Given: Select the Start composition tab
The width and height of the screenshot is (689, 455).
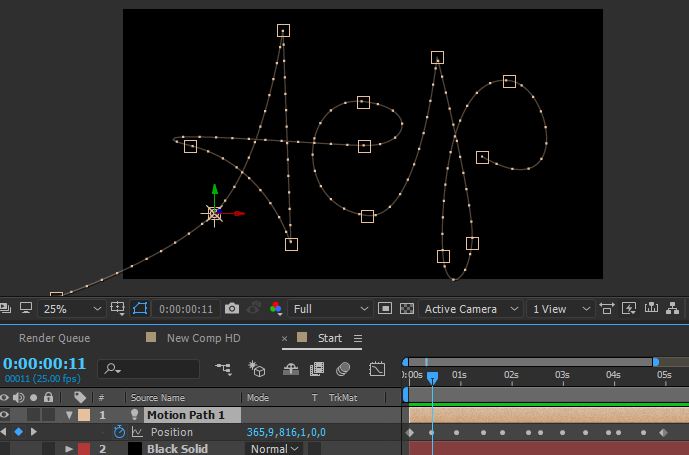Looking at the screenshot, I should pos(330,338).
